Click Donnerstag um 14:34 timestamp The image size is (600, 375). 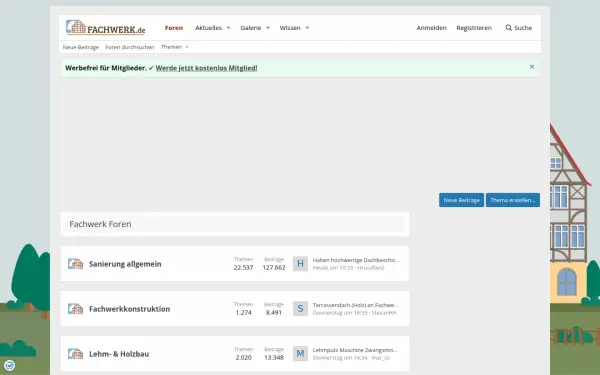click(x=340, y=358)
